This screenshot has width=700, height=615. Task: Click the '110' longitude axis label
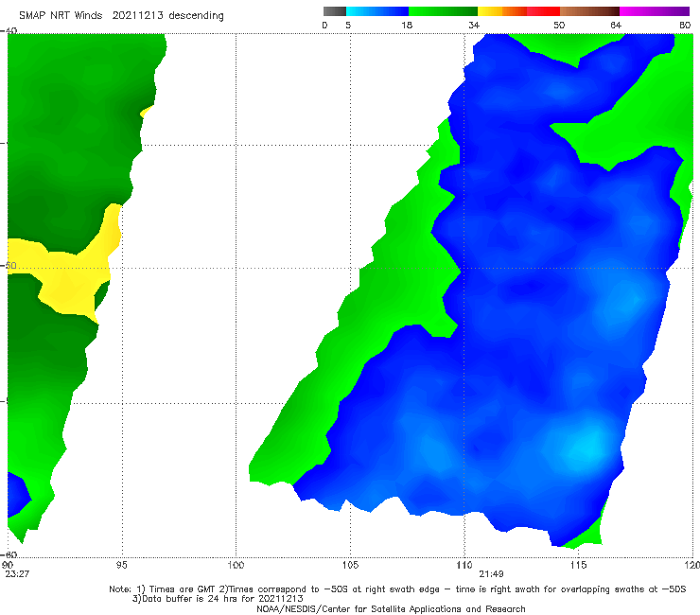click(x=464, y=566)
